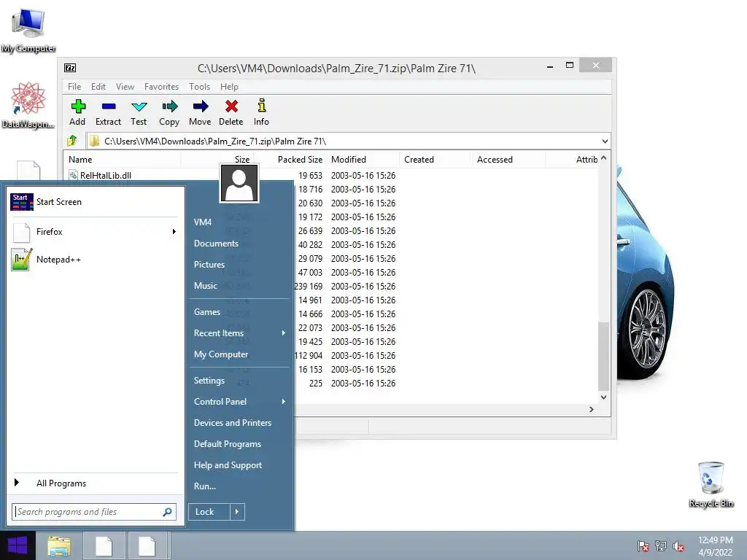Sort by Accessed column header
Viewport: 747px width, 560px height.
508,160
